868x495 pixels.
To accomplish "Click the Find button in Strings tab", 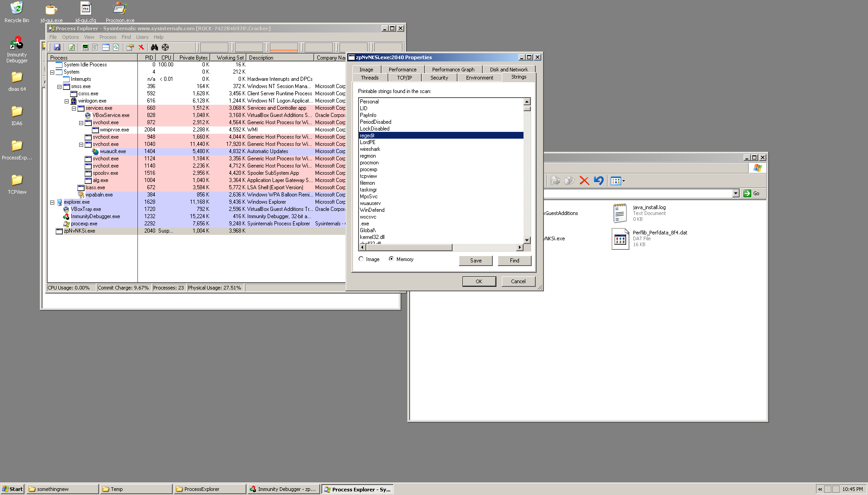I will click(514, 261).
